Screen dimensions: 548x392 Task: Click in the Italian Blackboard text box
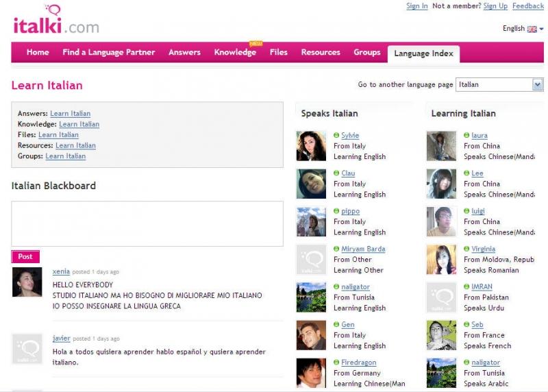click(147, 223)
